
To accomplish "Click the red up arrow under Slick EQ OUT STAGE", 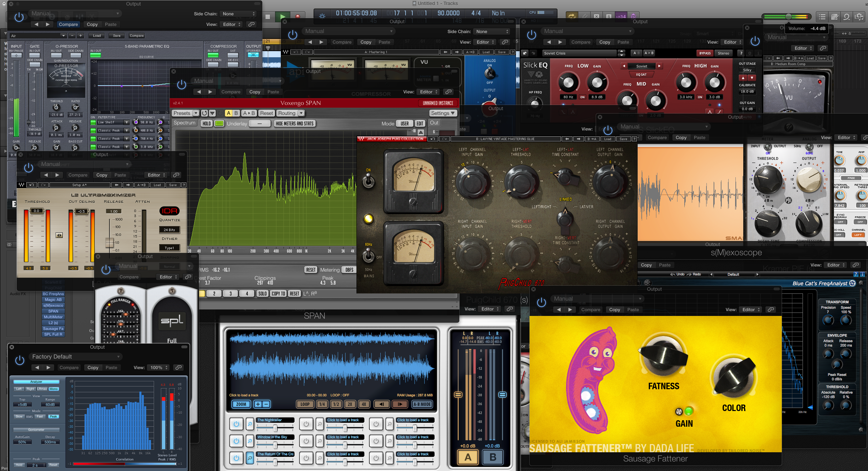I will pyautogui.click(x=743, y=78).
